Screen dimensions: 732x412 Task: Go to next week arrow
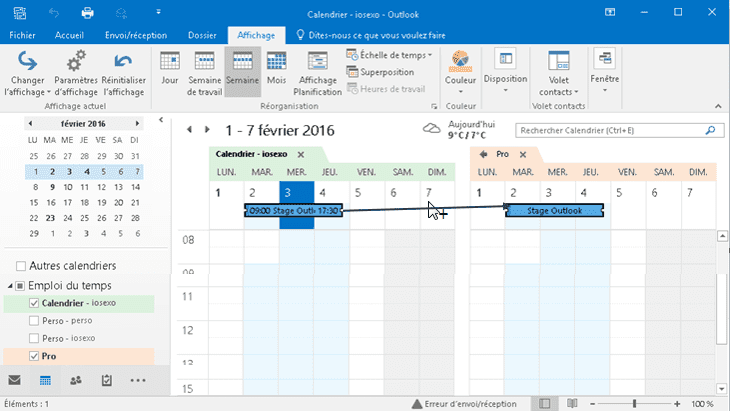(207, 129)
